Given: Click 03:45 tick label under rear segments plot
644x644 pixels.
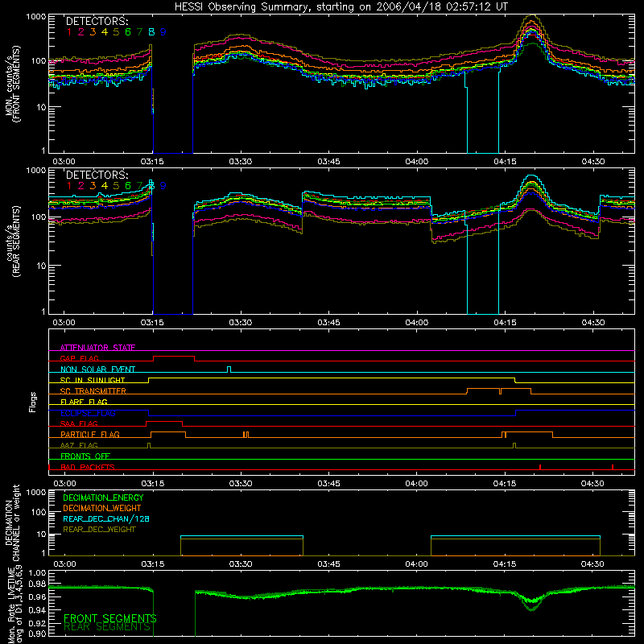Looking at the screenshot, I should point(328,323).
